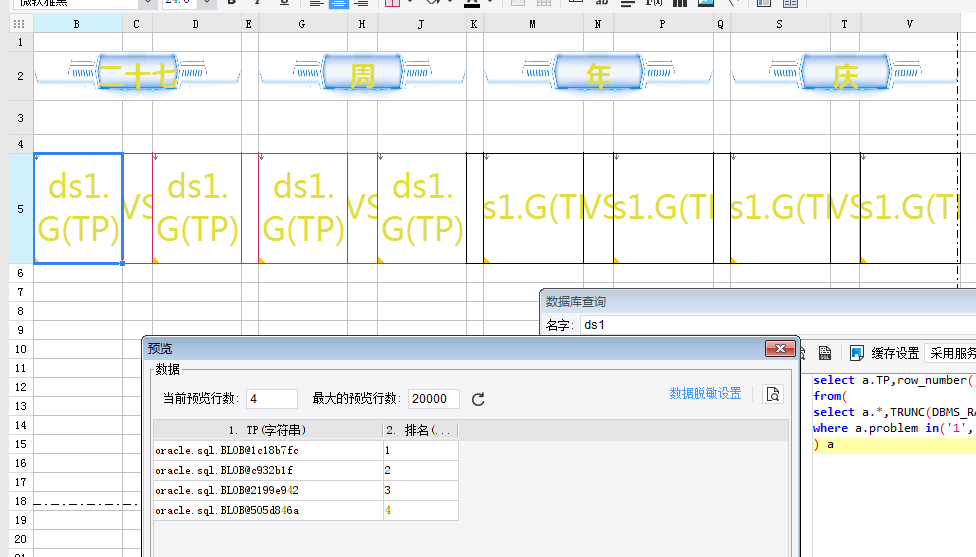This screenshot has height=557, width=976.
Task: Select row oracle.sql.BLOB@2199e942
Action: 268,490
